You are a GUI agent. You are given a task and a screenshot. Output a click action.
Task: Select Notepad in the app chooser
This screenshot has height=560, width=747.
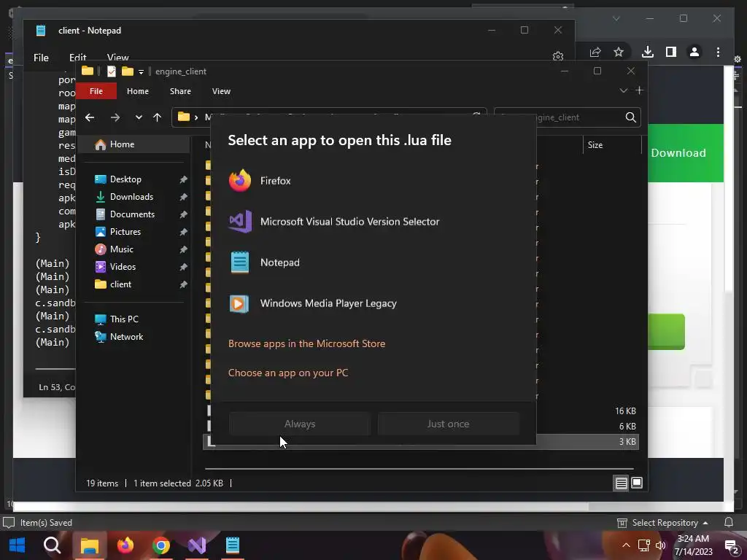[373, 262]
